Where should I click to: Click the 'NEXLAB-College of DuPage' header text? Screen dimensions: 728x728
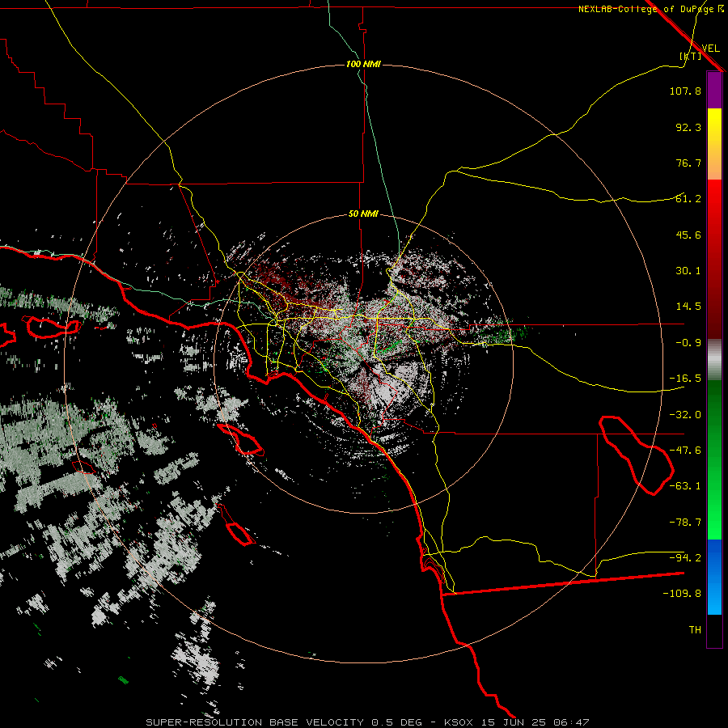[645, 9]
